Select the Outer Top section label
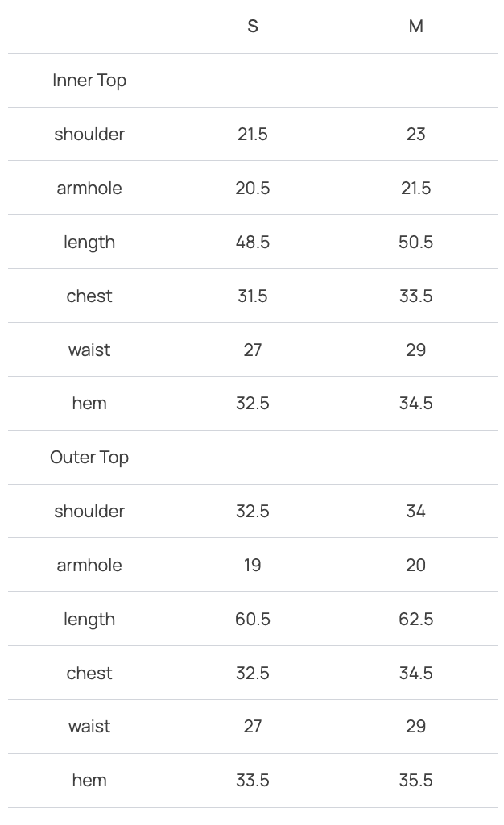Image resolution: width=504 pixels, height=825 pixels. [89, 458]
